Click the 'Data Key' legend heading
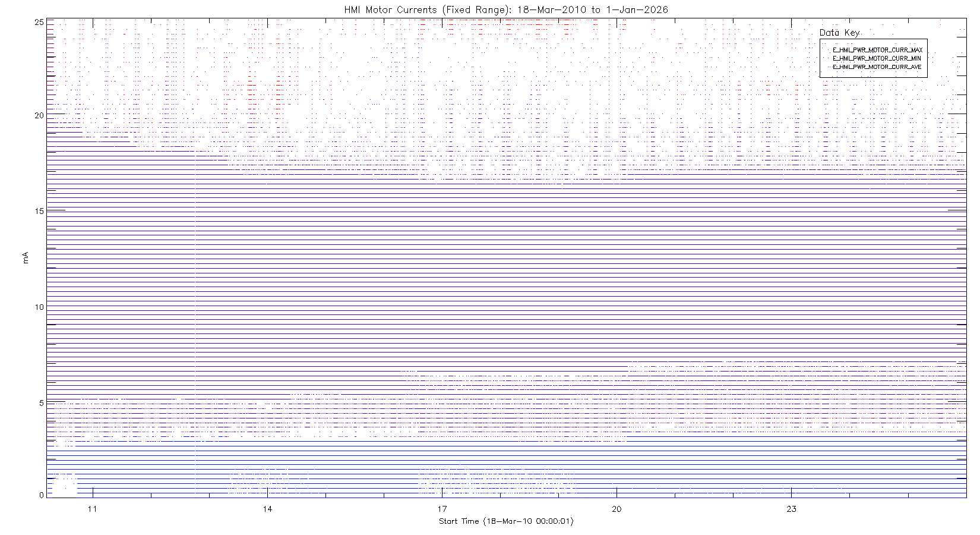 pos(839,33)
